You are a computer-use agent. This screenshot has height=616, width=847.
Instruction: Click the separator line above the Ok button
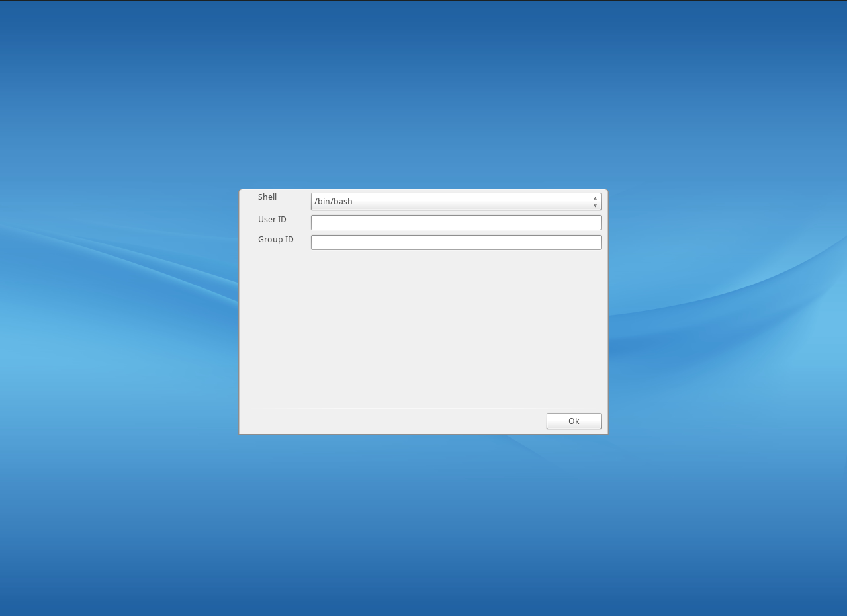tap(423, 409)
